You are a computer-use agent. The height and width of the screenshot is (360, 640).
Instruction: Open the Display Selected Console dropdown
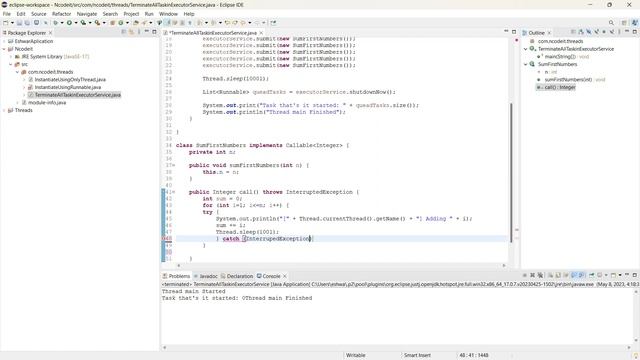(606, 275)
